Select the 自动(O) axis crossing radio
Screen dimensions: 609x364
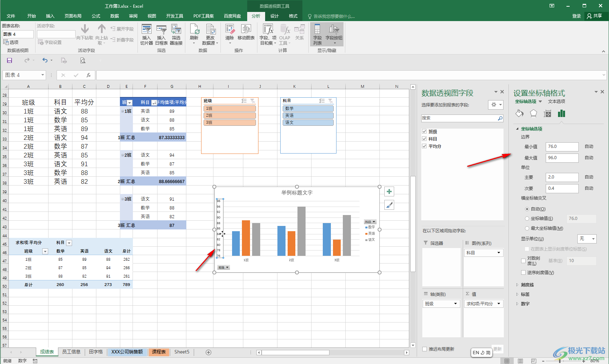pyautogui.click(x=527, y=209)
